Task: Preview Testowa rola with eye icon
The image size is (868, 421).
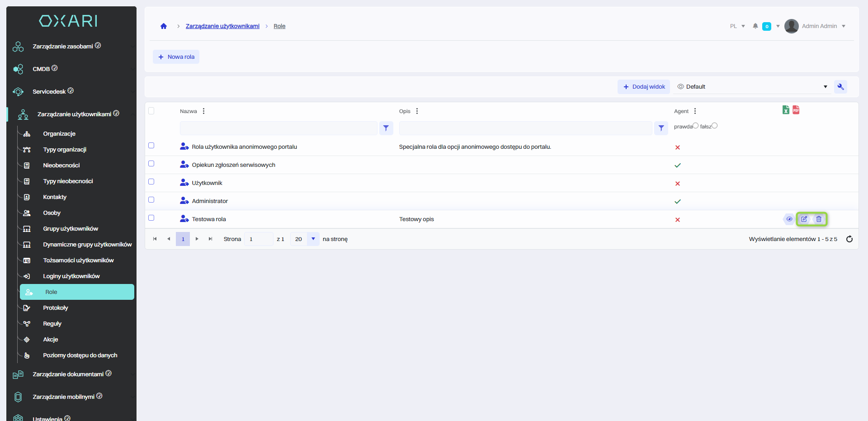Action: 789,219
